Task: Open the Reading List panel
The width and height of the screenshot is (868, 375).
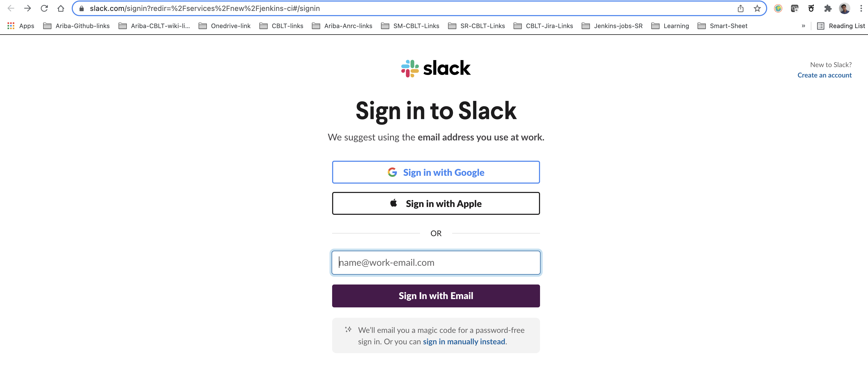Action: click(841, 26)
